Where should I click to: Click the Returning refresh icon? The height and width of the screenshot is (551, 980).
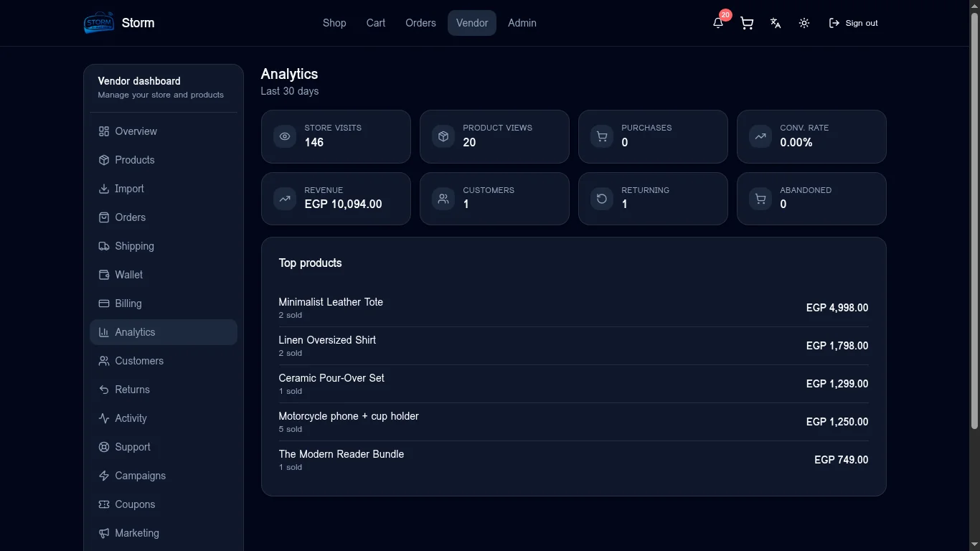pos(602,199)
